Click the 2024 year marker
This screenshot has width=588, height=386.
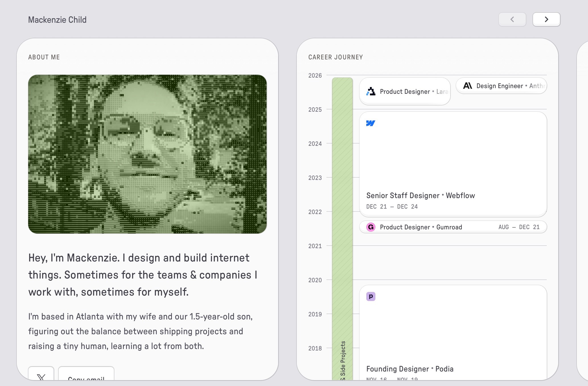315,144
